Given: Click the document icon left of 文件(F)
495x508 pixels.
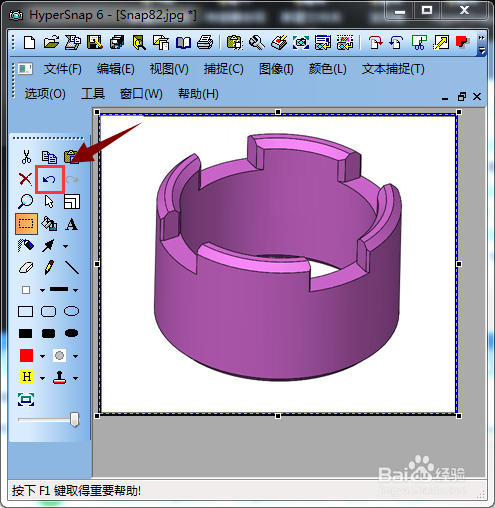Looking at the screenshot, I should click(25, 69).
